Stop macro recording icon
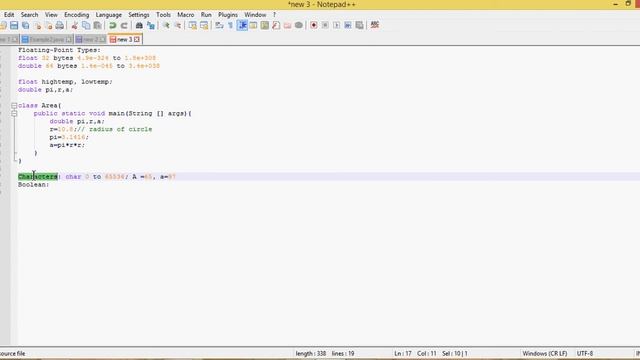 pyautogui.click(x=325, y=25)
